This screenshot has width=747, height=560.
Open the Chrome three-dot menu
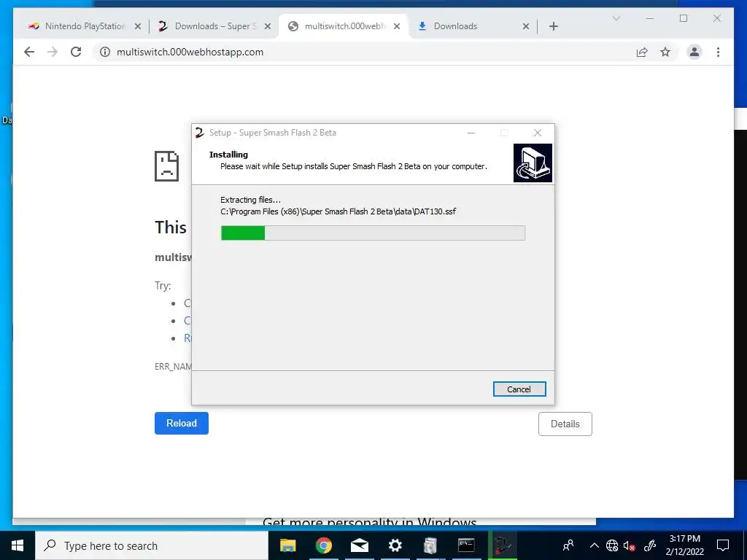point(719,52)
